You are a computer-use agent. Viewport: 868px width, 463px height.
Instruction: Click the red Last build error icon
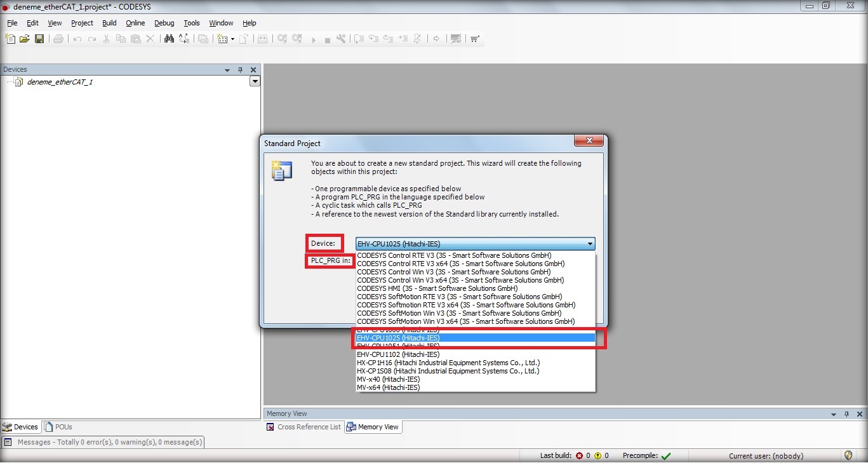coord(579,456)
